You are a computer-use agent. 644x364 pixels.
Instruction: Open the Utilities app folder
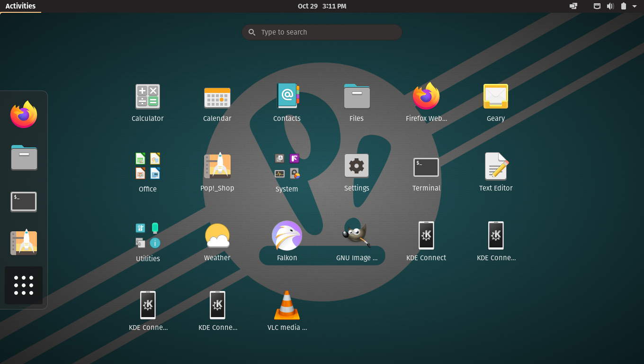click(148, 236)
